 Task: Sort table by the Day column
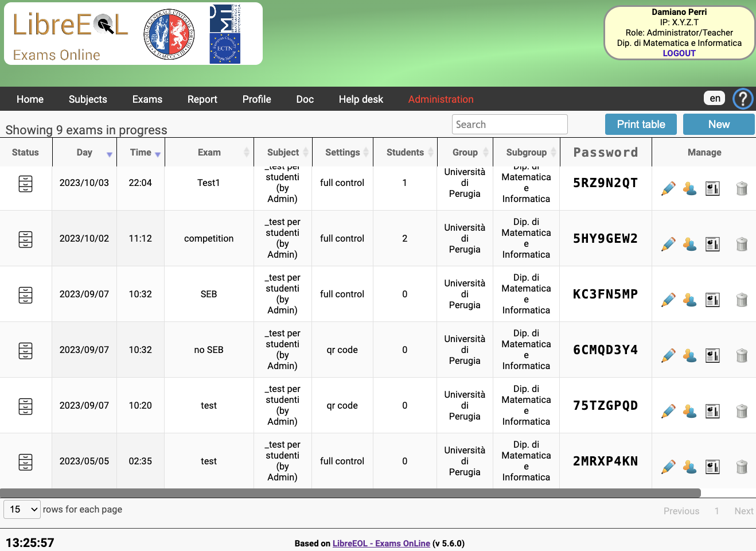point(84,153)
